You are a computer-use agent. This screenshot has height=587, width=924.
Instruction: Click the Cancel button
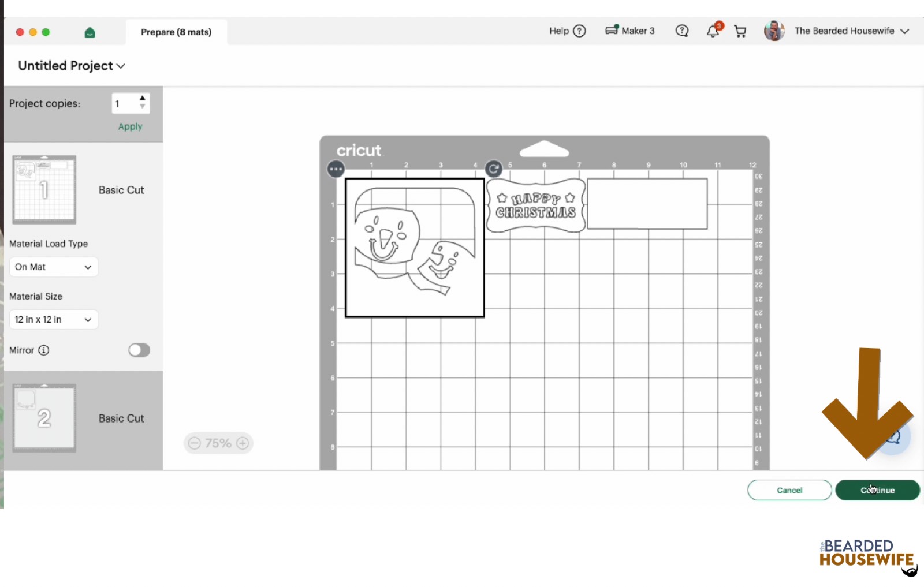click(x=789, y=490)
